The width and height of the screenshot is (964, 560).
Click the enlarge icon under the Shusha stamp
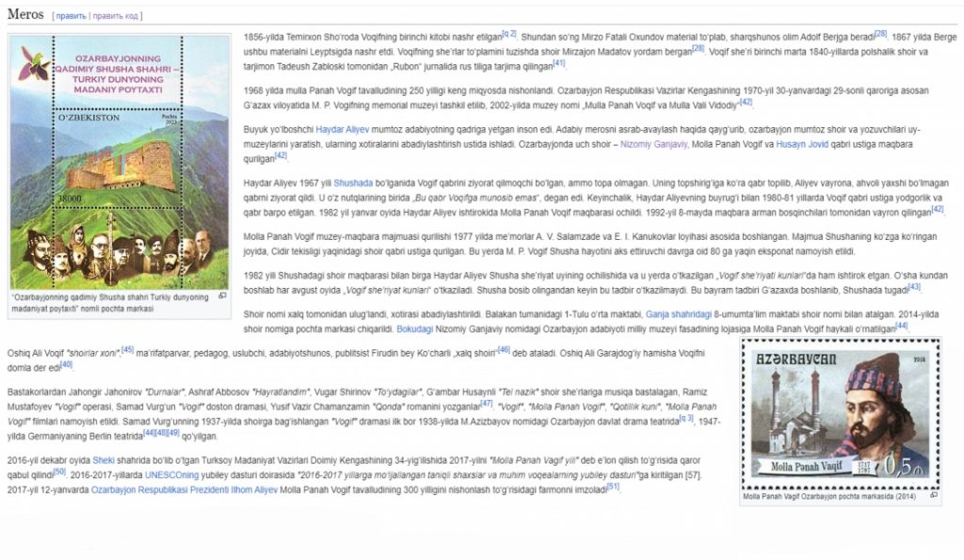coord(222,296)
